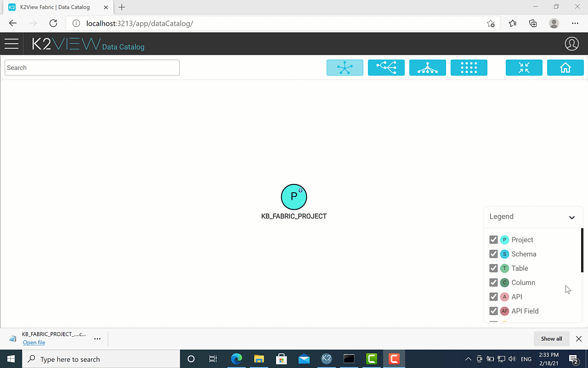Open the KB_FABRIC_PROJECT node

(x=294, y=196)
